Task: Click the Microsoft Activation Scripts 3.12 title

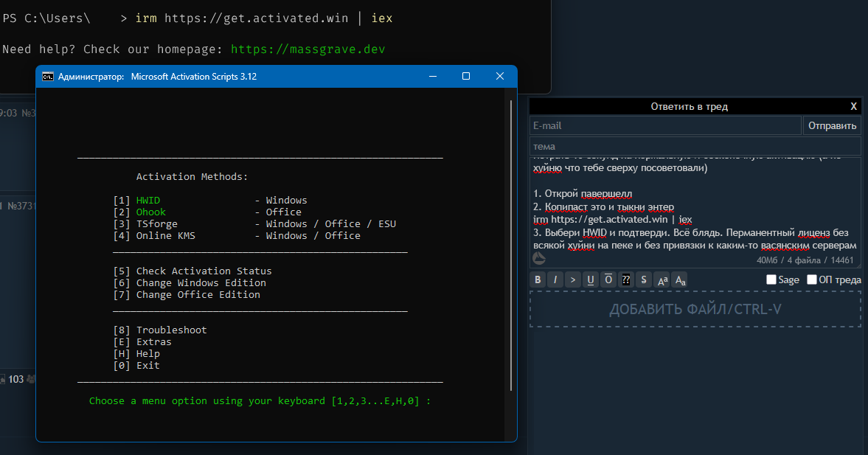Action: (194, 77)
